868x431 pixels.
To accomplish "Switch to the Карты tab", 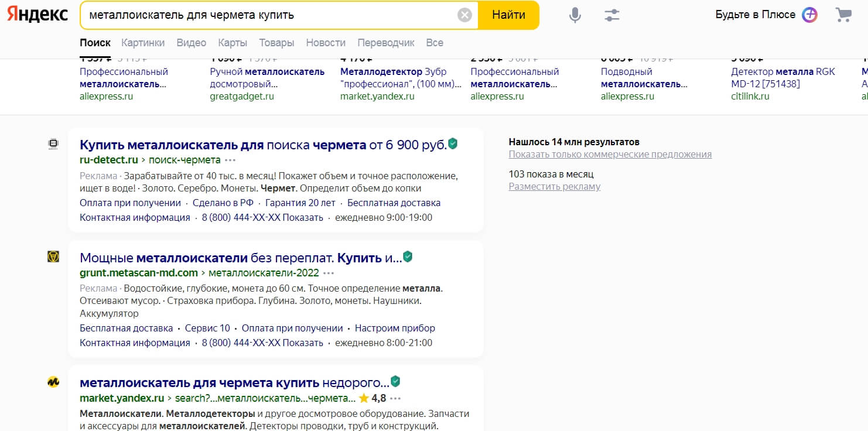I will (x=233, y=43).
